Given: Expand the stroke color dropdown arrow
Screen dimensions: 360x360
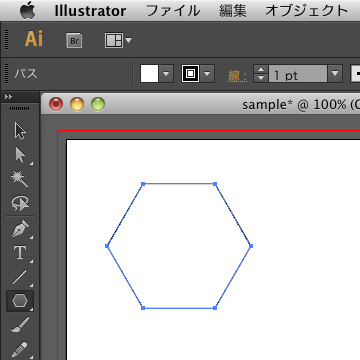Looking at the screenshot, I should click(x=207, y=73).
